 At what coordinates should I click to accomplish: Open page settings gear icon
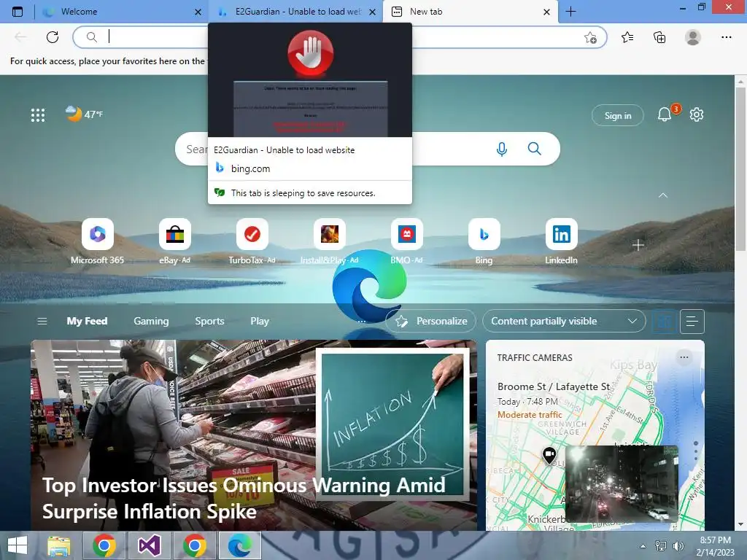point(697,114)
